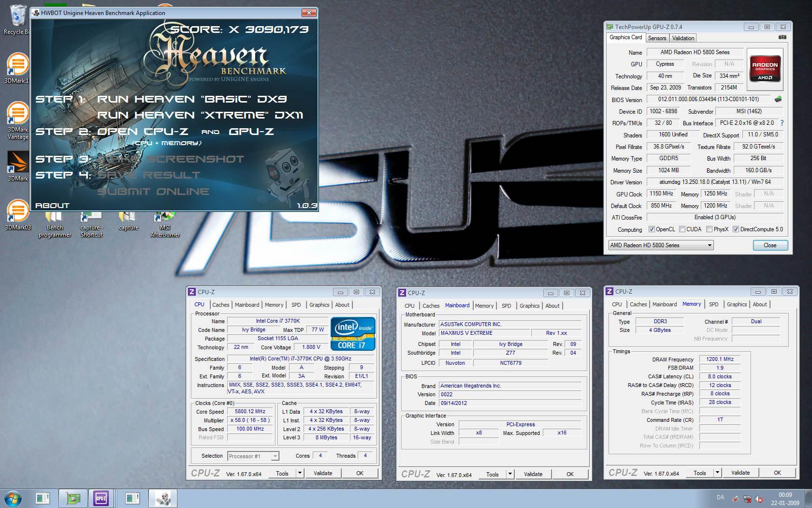Expand the Tools arrow in CPU-Z CPU window
Image resolution: width=812 pixels, height=508 pixels.
click(300, 473)
